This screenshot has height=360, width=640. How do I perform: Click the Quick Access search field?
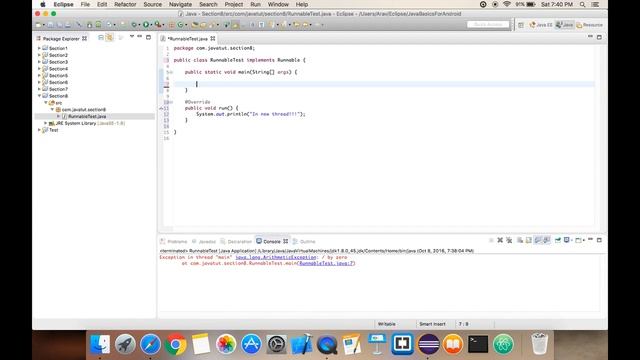[488, 24]
